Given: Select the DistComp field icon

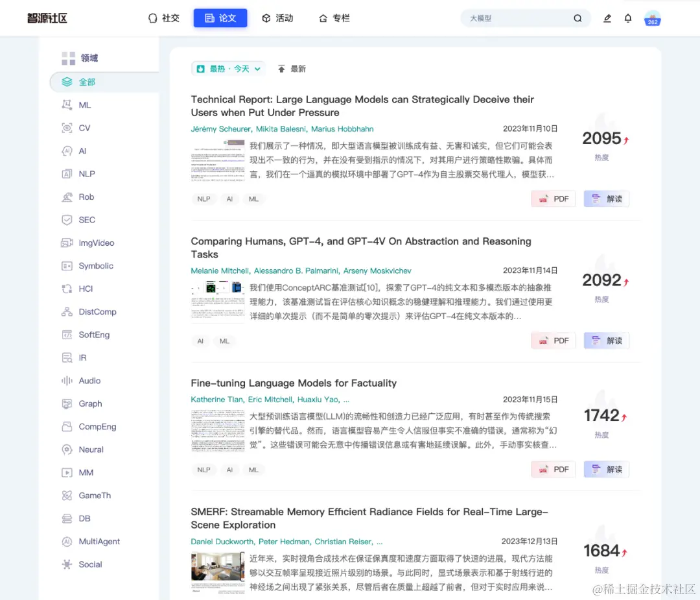Looking at the screenshot, I should pyautogui.click(x=67, y=312).
